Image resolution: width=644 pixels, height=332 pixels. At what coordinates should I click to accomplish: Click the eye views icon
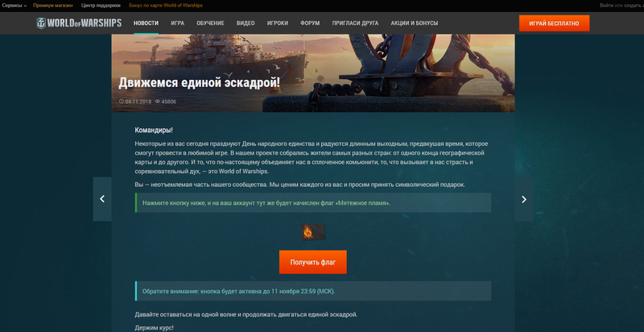[158, 102]
